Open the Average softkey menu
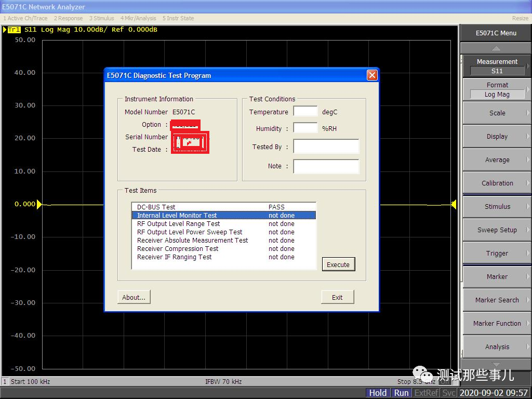Image resolution: width=532 pixels, height=399 pixels. (x=497, y=160)
